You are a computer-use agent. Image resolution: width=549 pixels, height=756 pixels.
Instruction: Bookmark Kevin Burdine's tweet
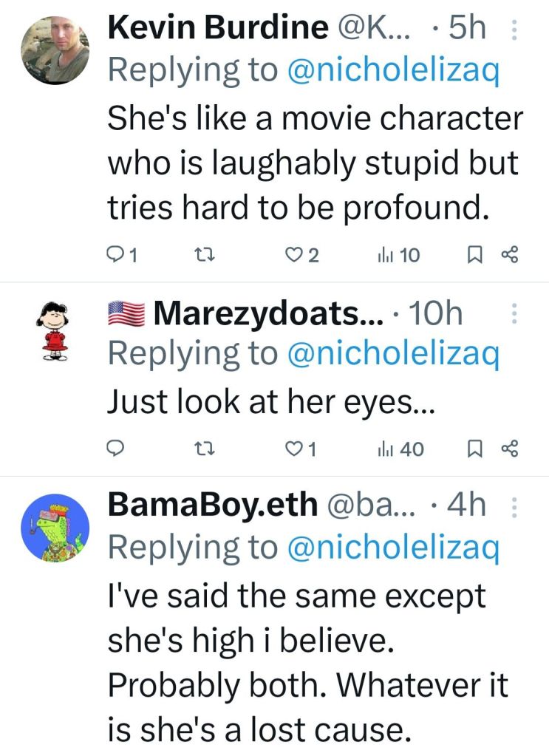tap(476, 256)
